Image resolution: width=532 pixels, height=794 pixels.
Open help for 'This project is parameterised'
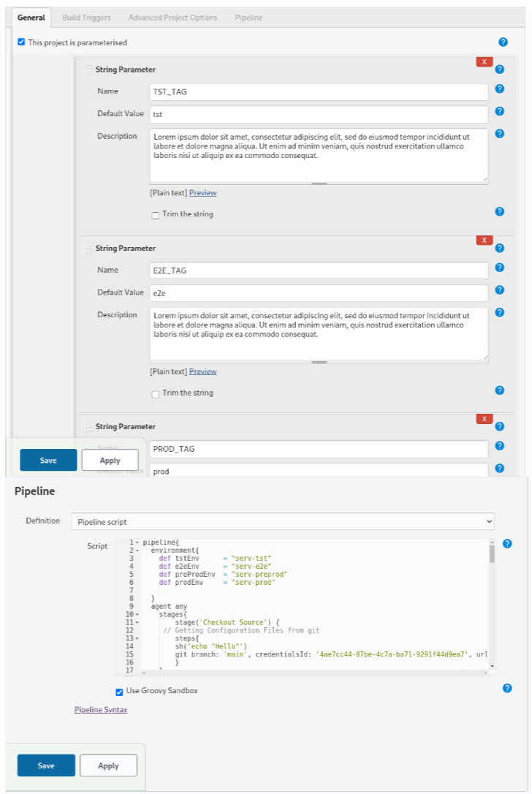click(503, 42)
